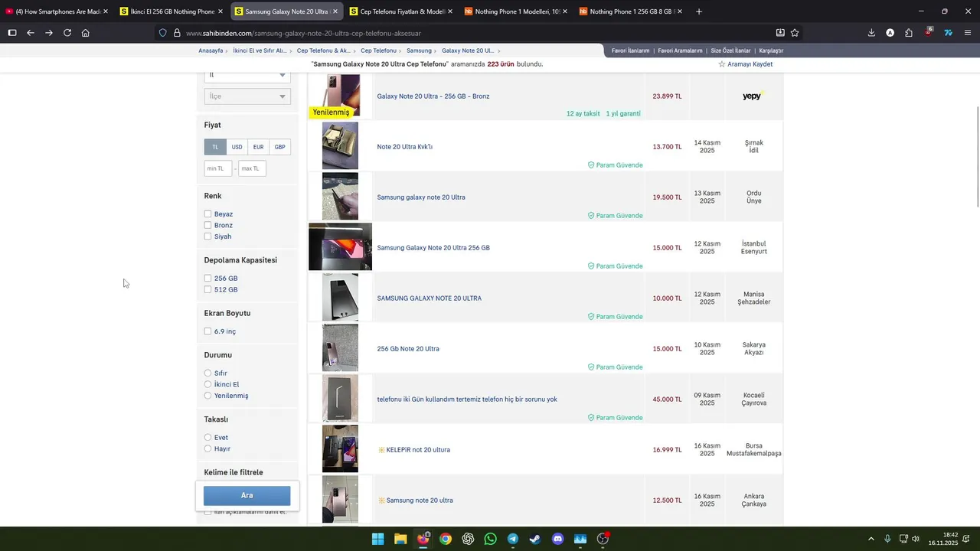Open File Explorer from taskbar
Screen dimensions: 980x551
[400, 539]
